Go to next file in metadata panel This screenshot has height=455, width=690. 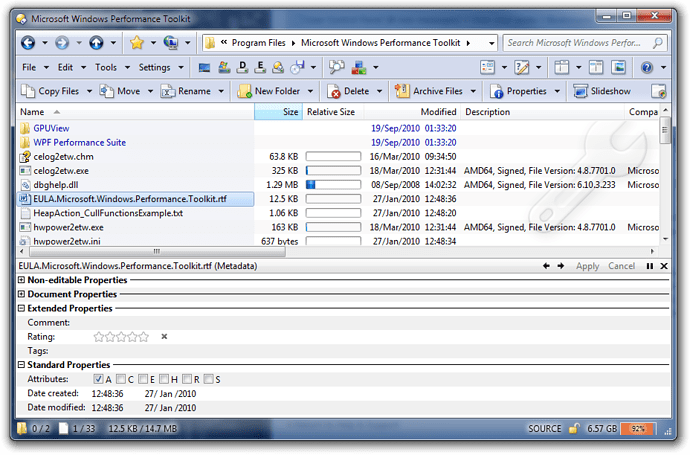[561, 266]
